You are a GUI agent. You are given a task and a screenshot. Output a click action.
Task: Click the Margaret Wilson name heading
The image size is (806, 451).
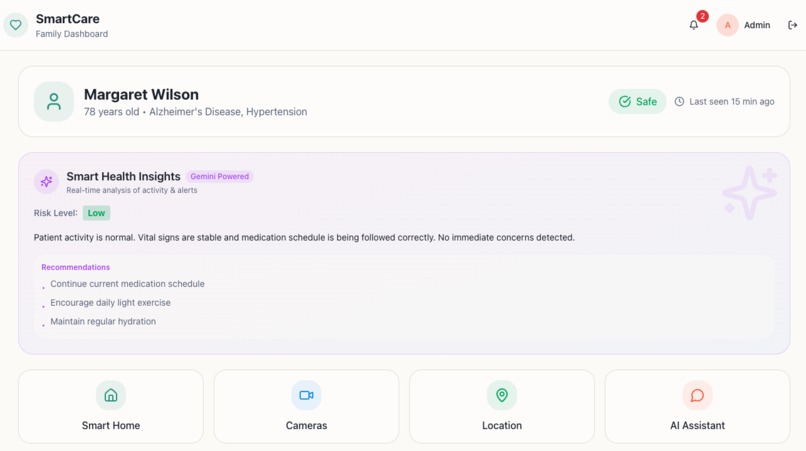[x=141, y=95]
